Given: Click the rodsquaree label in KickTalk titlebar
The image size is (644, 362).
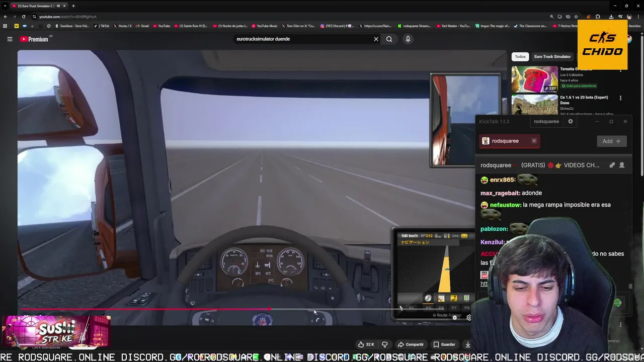Looking at the screenshot, I should point(546,121).
